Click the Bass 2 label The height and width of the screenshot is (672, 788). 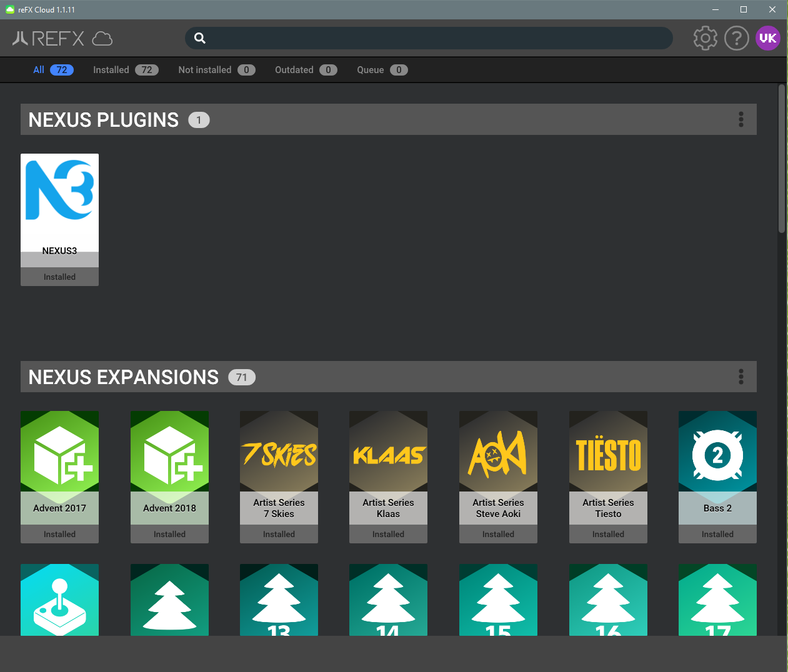[717, 508]
